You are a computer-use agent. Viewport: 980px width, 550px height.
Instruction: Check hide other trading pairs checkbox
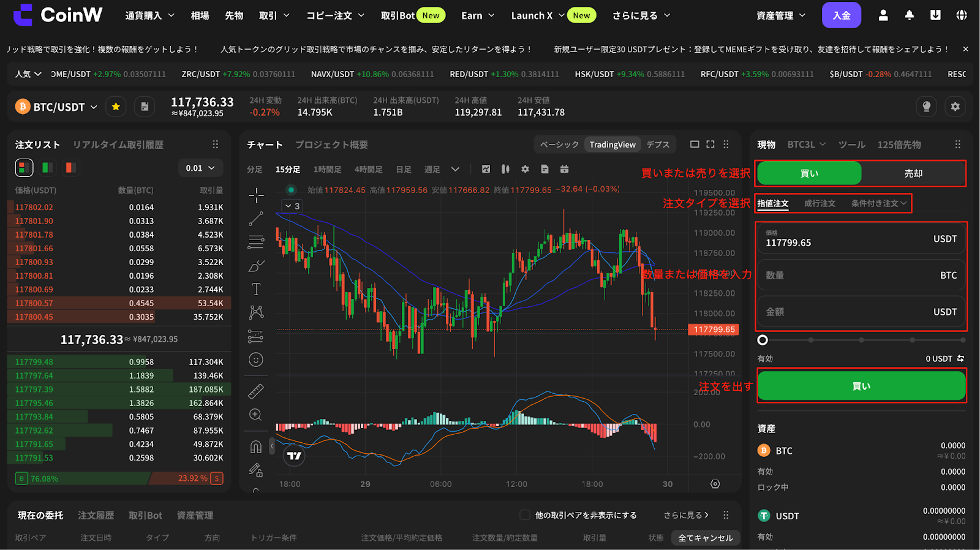[524, 515]
